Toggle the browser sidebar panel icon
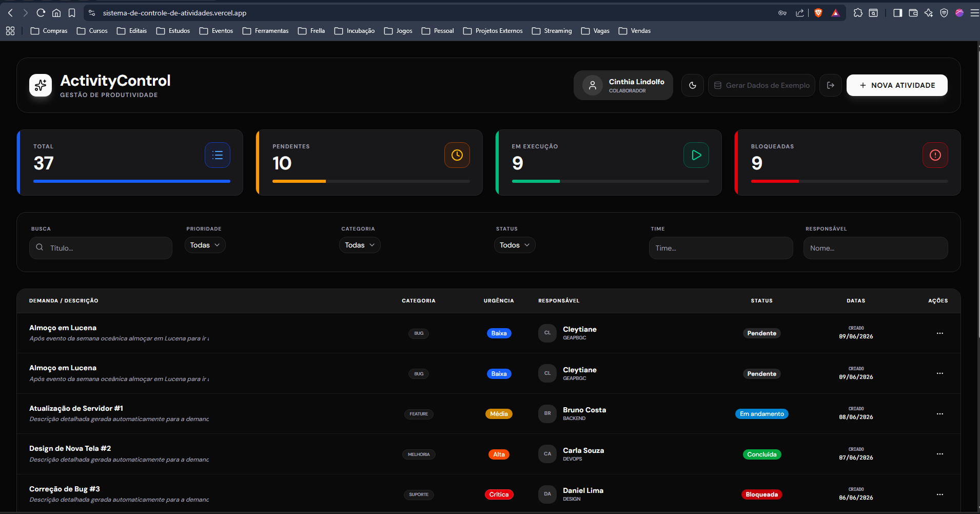Viewport: 980px width, 514px height. pos(898,13)
